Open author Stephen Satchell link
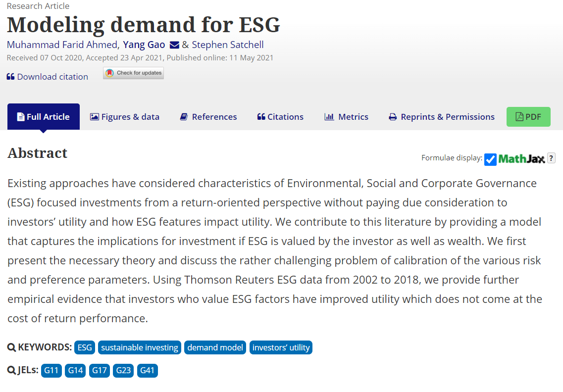Viewport: 563px width, 392px height. [x=228, y=45]
